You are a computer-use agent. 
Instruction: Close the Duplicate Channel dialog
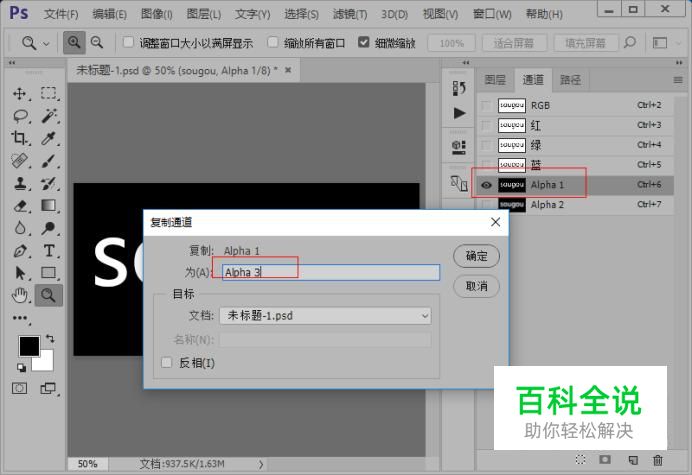(x=495, y=222)
